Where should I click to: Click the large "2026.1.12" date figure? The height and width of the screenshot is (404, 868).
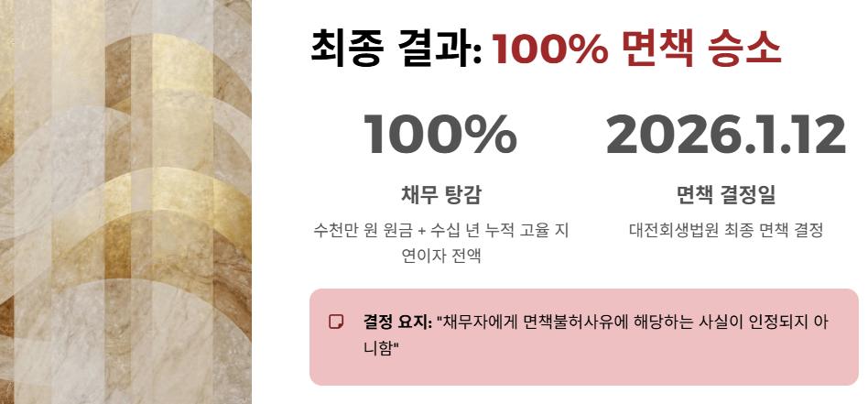coord(726,135)
